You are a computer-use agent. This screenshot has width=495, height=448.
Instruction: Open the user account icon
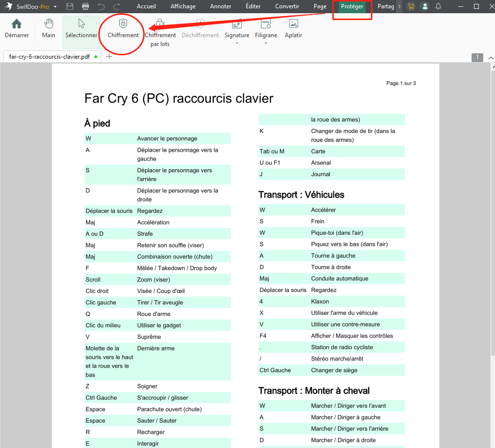point(425,6)
